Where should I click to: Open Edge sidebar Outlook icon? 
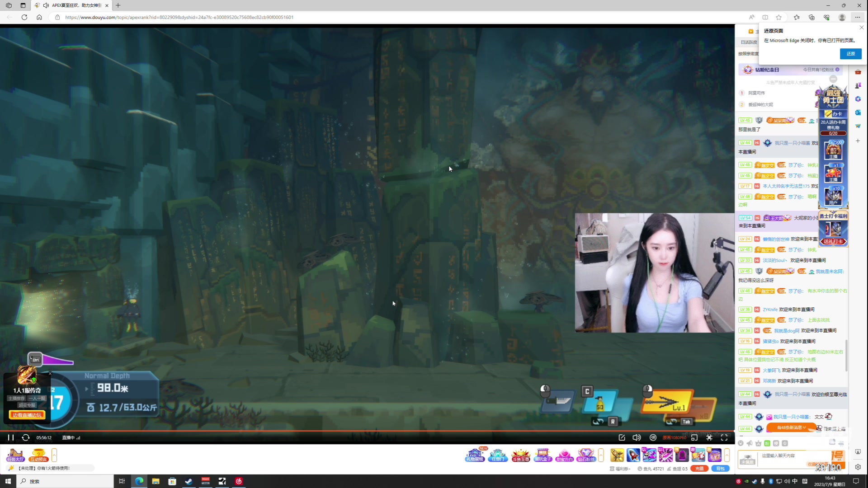(858, 113)
